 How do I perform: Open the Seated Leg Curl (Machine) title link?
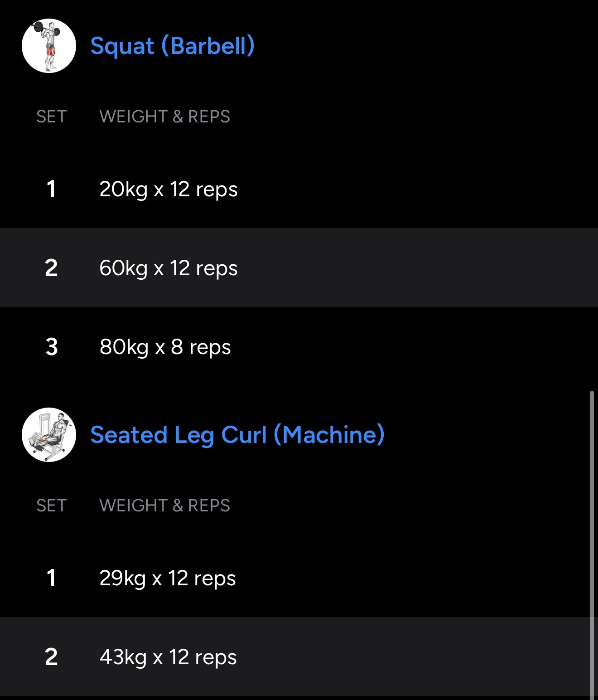click(x=237, y=435)
